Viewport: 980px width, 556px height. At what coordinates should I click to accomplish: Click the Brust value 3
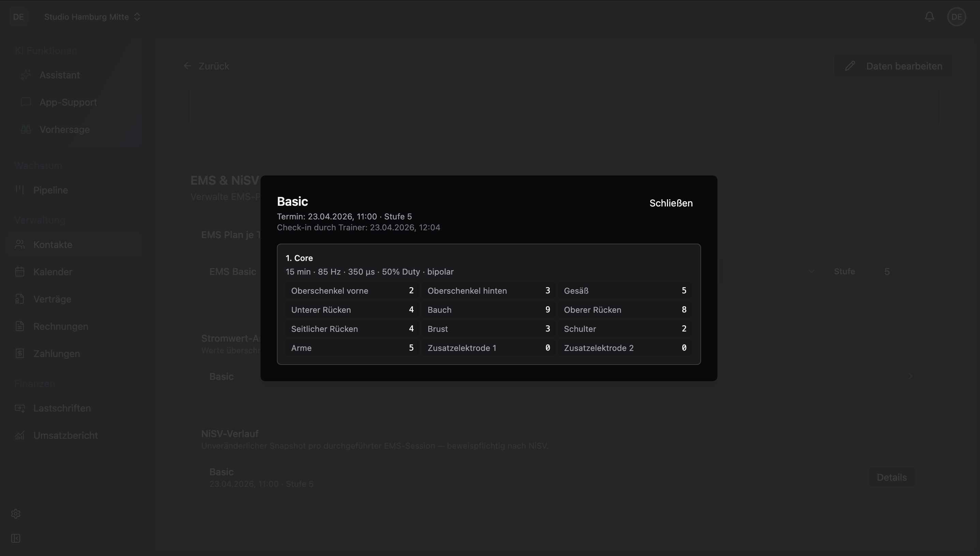pos(548,329)
